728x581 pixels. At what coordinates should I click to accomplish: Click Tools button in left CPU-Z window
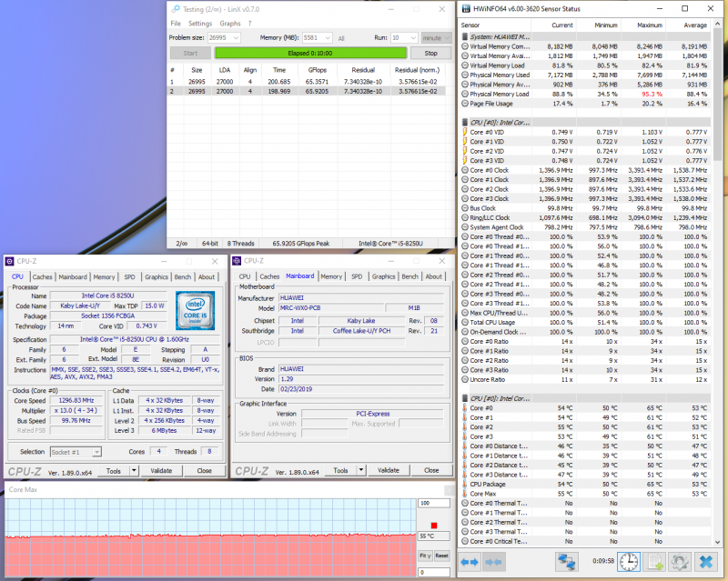[113, 471]
